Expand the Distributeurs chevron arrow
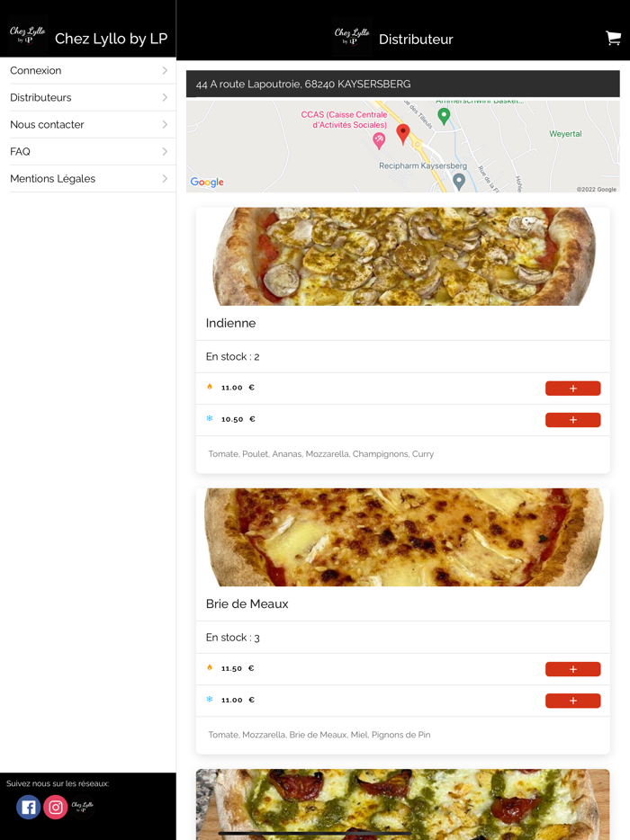The width and height of the screenshot is (630, 840). 165,97
